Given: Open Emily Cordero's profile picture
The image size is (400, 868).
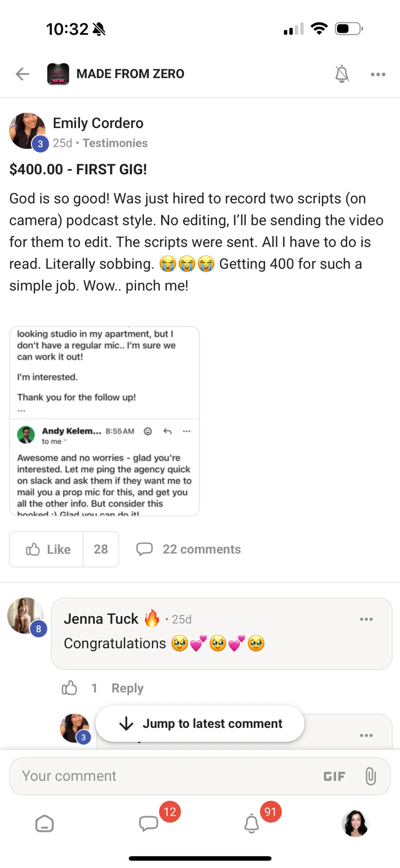Looking at the screenshot, I should tap(28, 131).
